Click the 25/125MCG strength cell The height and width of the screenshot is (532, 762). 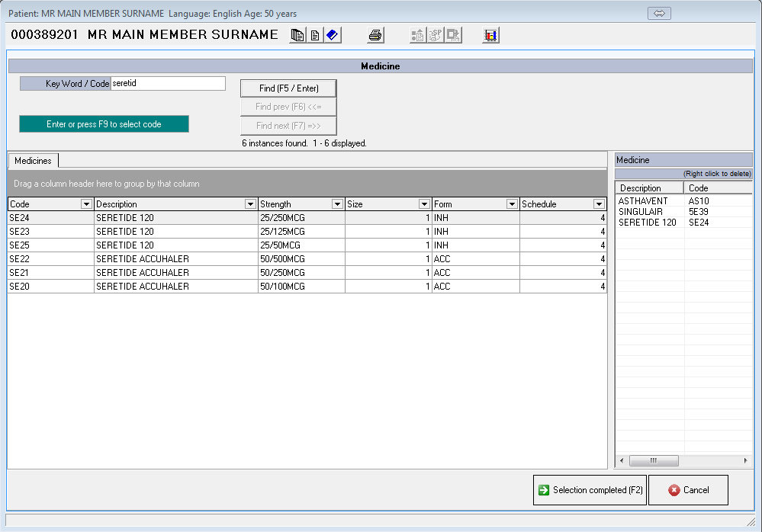(301, 232)
